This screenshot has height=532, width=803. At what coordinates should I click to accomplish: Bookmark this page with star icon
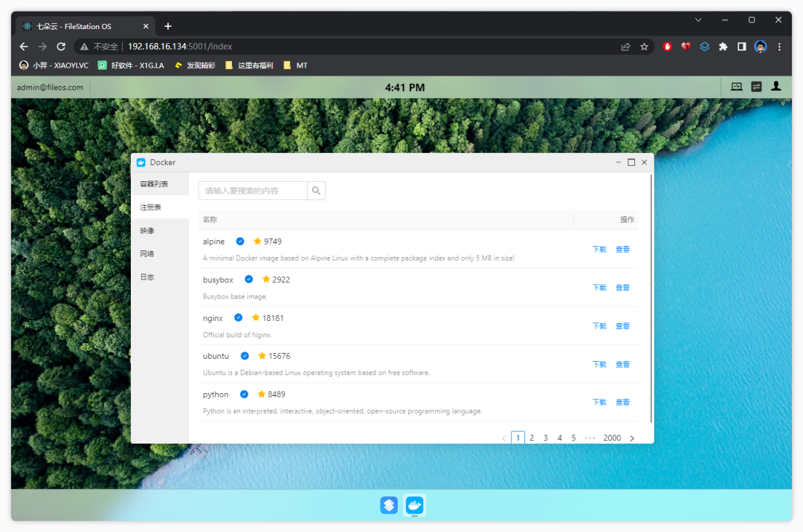click(x=644, y=47)
